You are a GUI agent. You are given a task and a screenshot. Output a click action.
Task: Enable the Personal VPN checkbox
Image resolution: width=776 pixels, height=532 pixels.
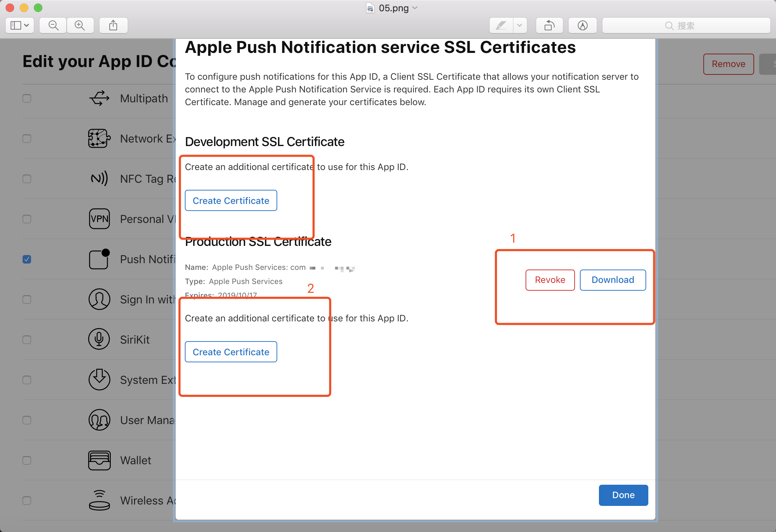27,219
